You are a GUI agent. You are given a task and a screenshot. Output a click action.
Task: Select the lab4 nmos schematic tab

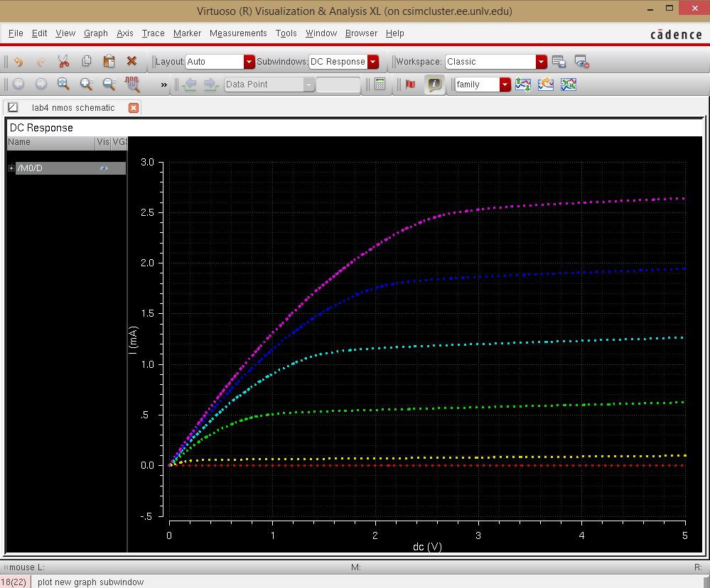72,108
